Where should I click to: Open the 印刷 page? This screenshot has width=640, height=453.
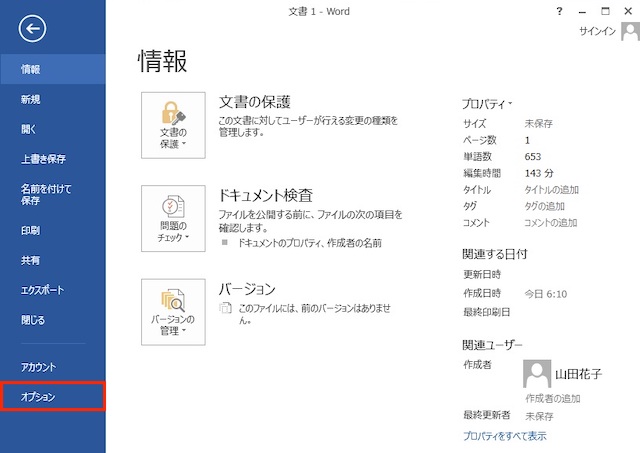(x=53, y=231)
